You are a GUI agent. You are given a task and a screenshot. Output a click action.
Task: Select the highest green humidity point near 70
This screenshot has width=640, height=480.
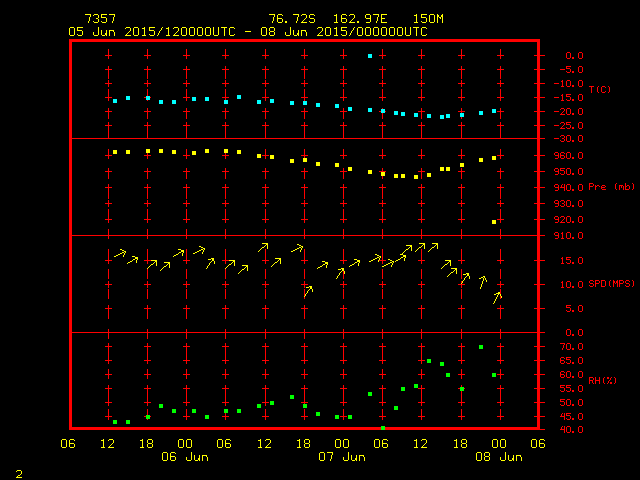click(481, 347)
